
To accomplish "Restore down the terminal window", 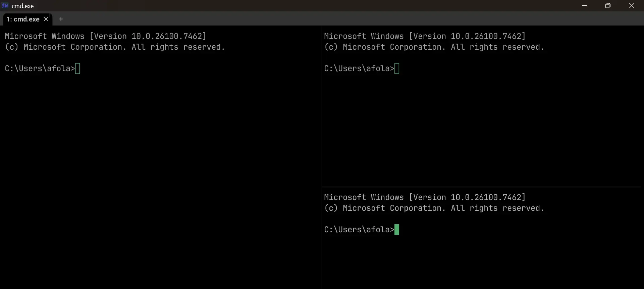I will pos(608,6).
